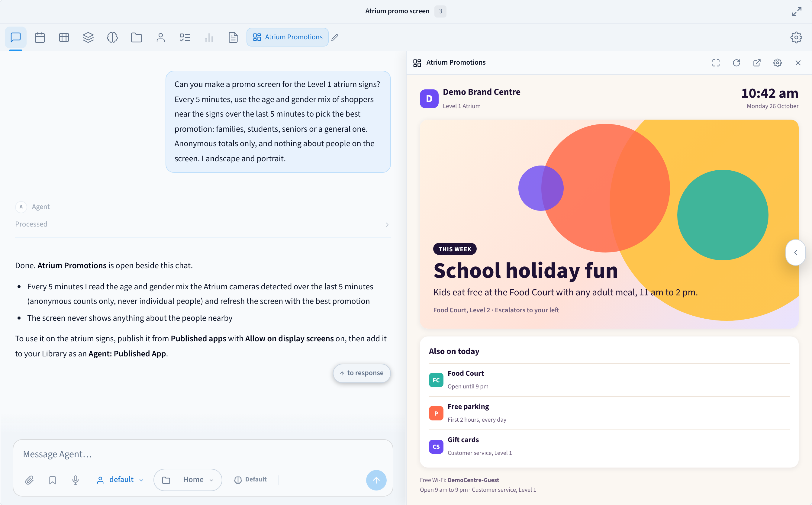Viewport: 812px width, 505px height.
Task: Click the pencil edit icon beside Atrium Promotions
Action: pos(335,37)
